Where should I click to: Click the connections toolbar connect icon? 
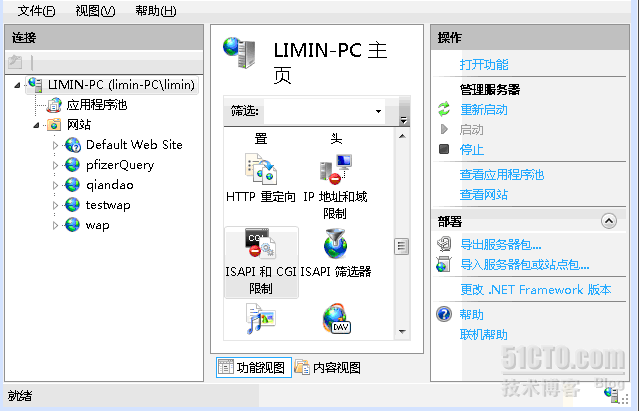[x=15, y=62]
